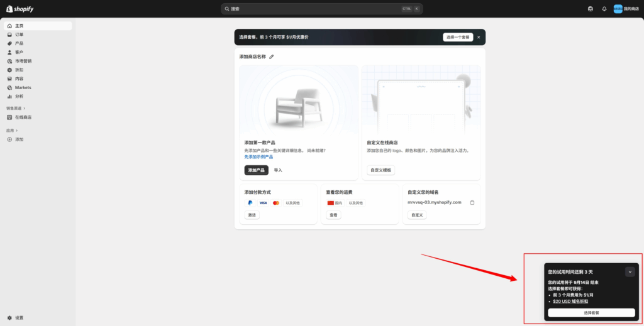644x326 pixels.
Task: Click the notification bell icon
Action: 604,9
